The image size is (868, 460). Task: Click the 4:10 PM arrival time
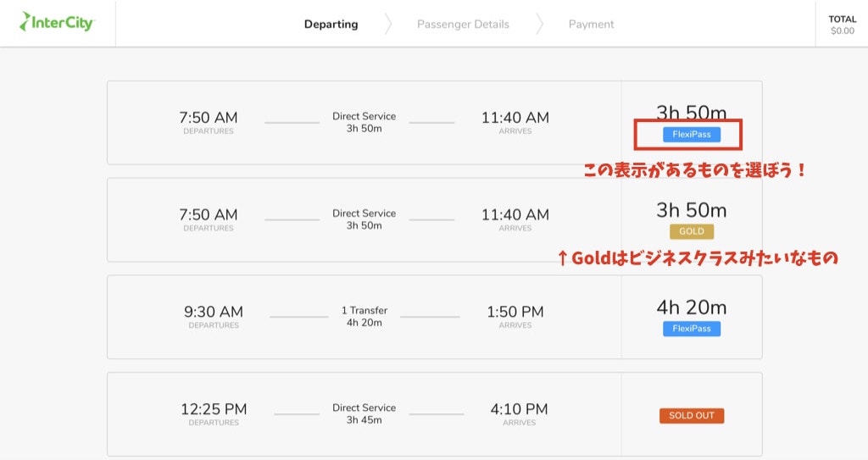[x=519, y=409]
